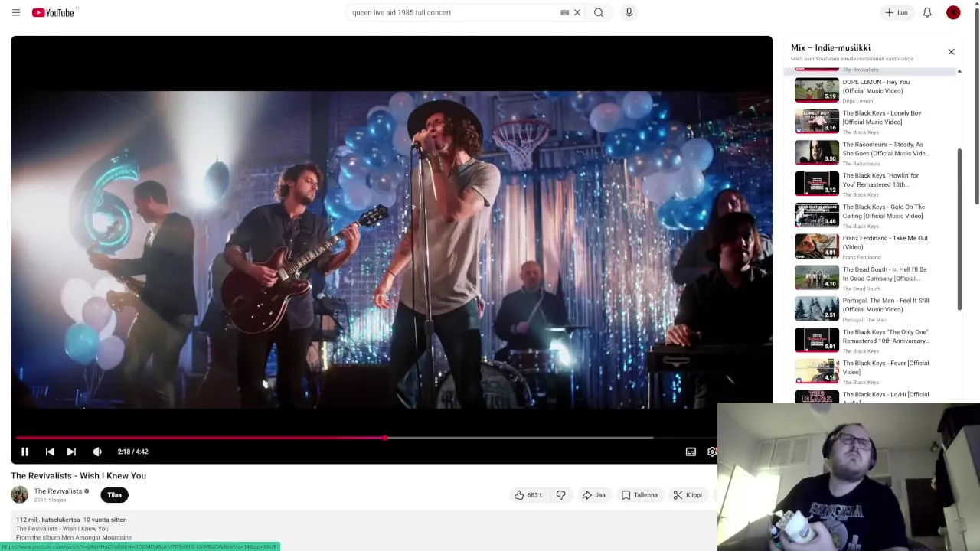Screen dimensions: 980x551
Task: Click the video title Wish I Knew You
Action: (x=78, y=476)
